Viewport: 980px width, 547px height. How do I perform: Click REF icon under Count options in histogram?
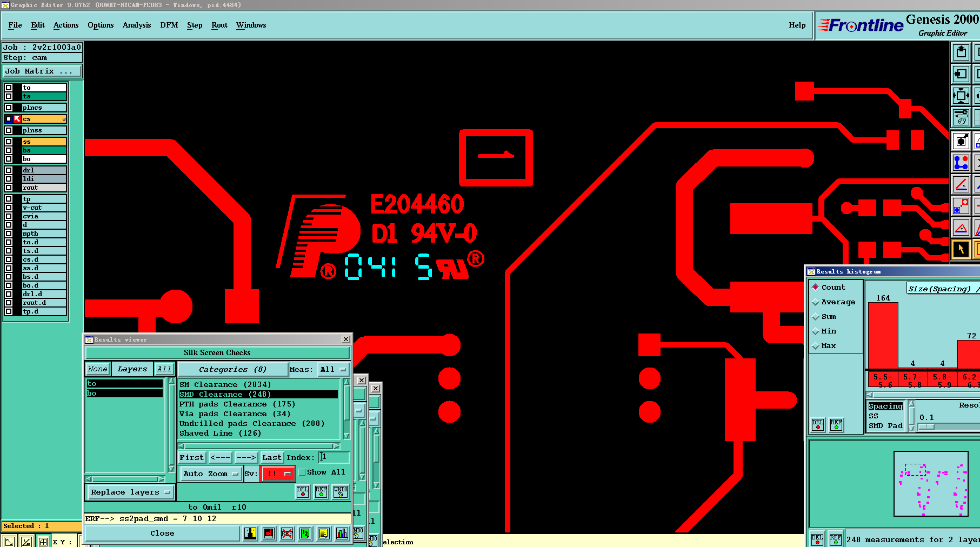pyautogui.click(x=836, y=425)
